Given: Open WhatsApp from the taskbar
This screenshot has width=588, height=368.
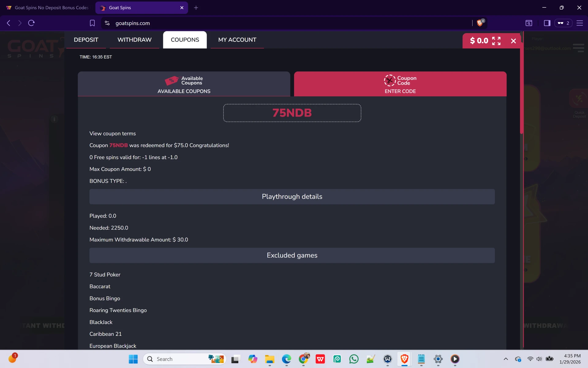Looking at the screenshot, I should (x=354, y=359).
